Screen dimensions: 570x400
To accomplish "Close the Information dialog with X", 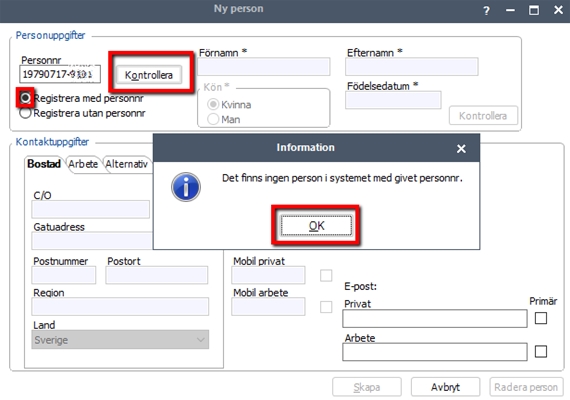I will (x=461, y=149).
